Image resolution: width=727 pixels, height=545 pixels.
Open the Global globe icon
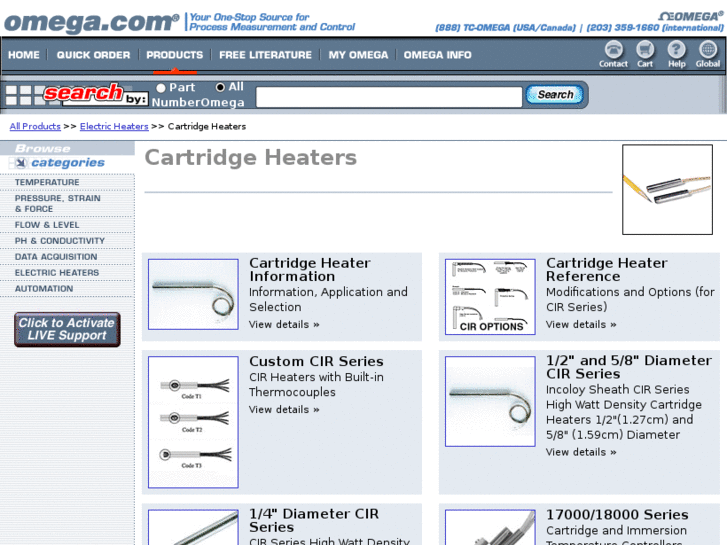click(708, 54)
